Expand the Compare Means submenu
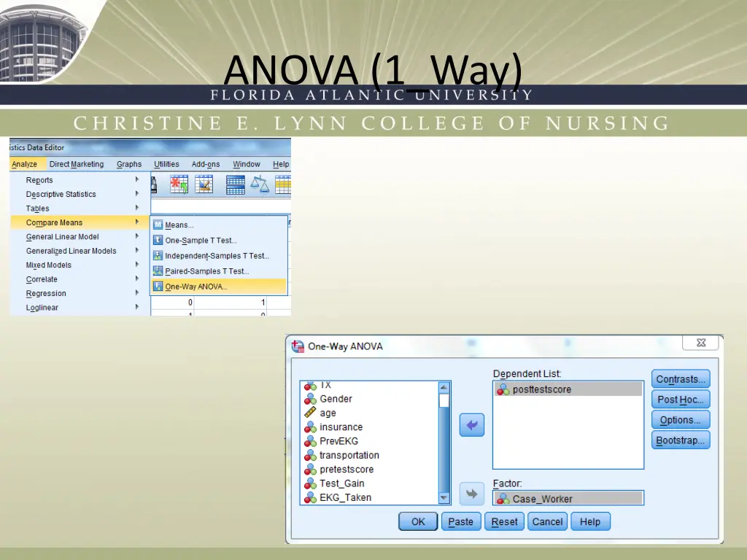The width and height of the screenshot is (747, 560). point(79,222)
